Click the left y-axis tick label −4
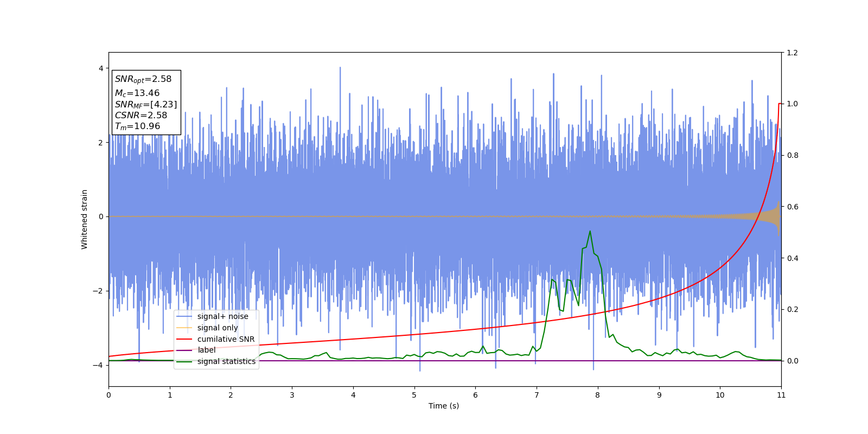Image resolution: width=868 pixels, height=434 pixels. tap(98, 365)
